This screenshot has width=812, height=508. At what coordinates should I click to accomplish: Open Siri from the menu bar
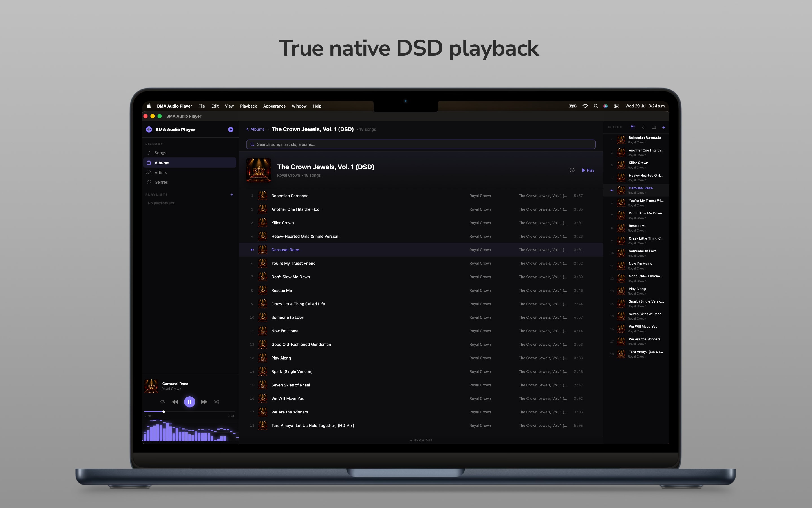pos(606,106)
